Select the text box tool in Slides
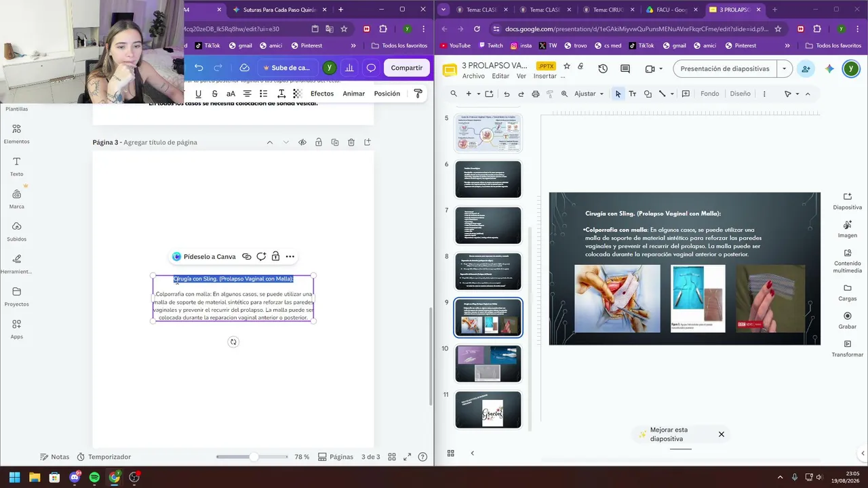Screen dimensions: 868x488 (633, 94)
